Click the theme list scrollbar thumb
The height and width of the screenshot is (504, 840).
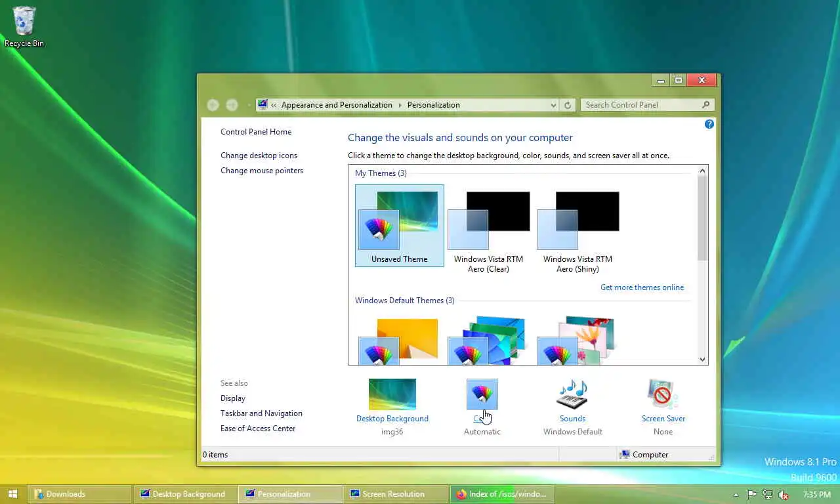tap(702, 219)
